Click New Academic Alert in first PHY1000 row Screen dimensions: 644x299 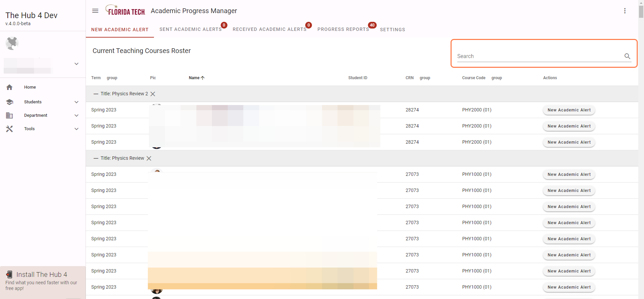click(569, 175)
